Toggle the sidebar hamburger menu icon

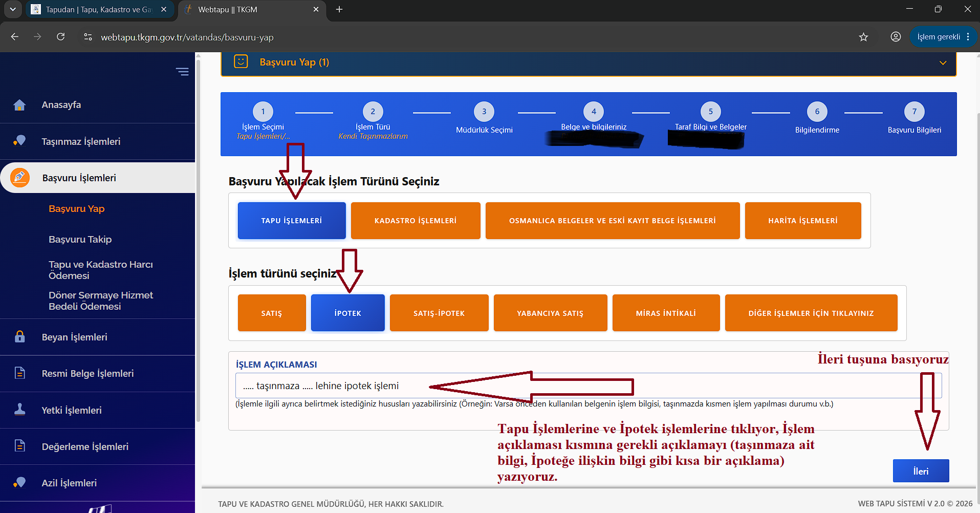[x=182, y=72]
